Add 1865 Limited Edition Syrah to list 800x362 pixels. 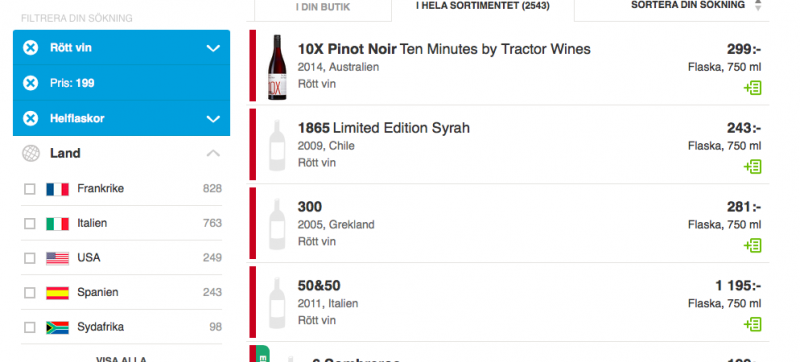[x=753, y=167]
